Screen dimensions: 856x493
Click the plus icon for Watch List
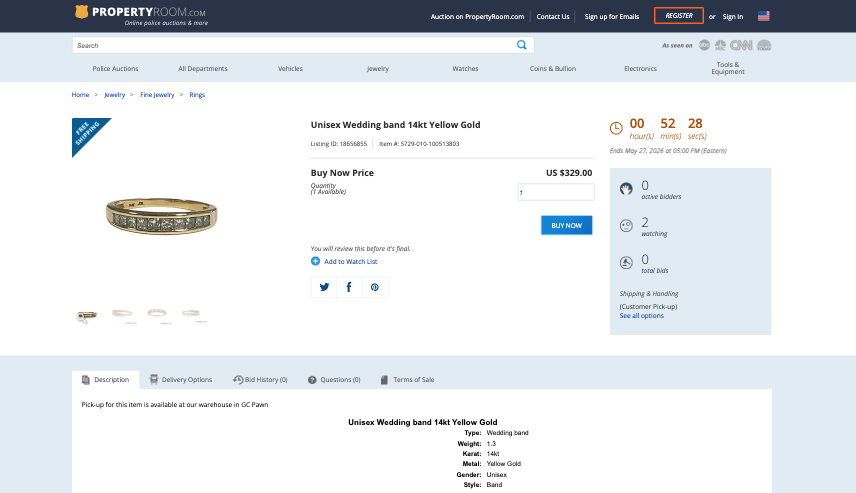[315, 261]
